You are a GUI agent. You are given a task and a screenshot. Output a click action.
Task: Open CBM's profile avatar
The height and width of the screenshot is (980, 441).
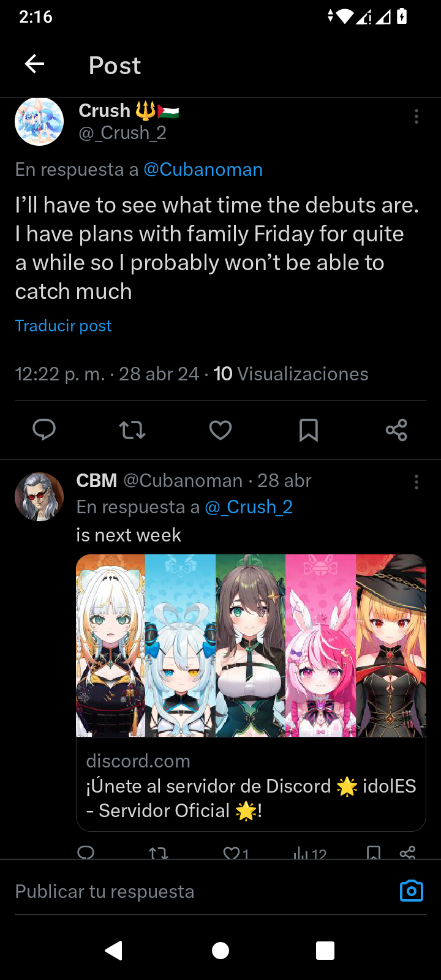coord(39,497)
